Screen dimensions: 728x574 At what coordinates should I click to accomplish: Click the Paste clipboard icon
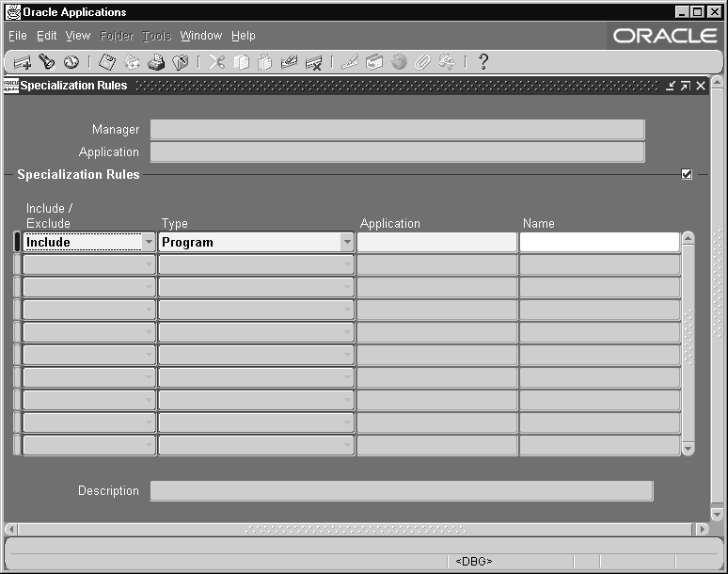point(264,62)
